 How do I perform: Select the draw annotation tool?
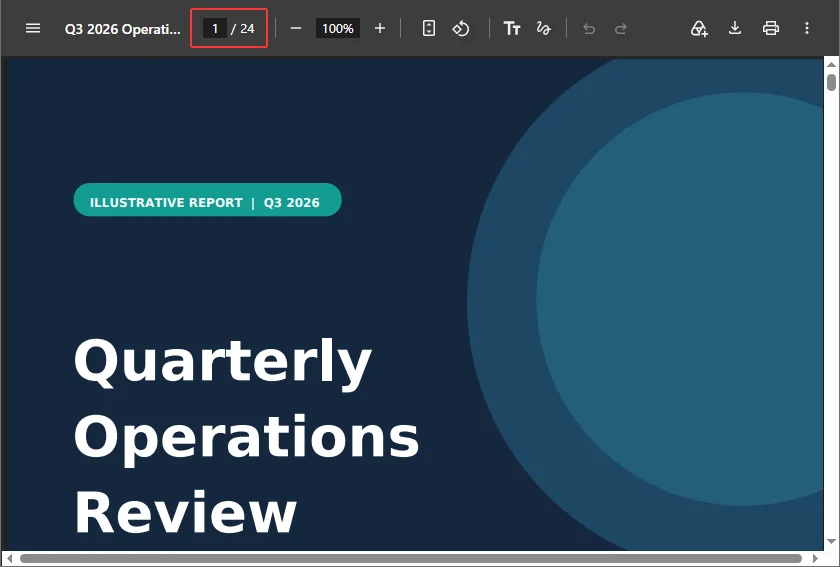coord(544,28)
